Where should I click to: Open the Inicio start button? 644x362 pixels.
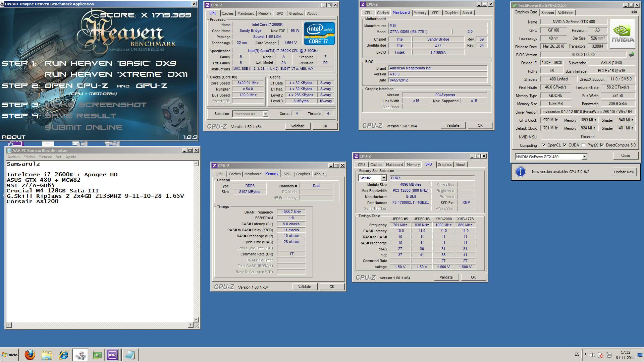coord(9,355)
